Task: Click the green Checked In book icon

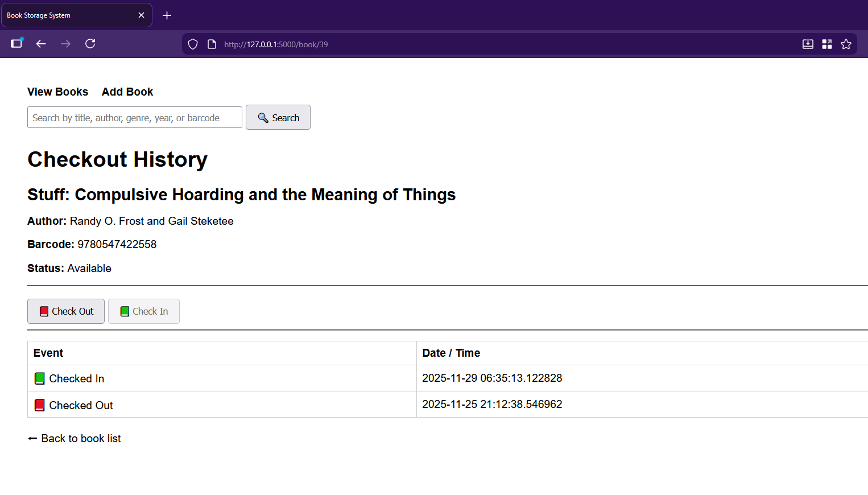Action: 40,378
